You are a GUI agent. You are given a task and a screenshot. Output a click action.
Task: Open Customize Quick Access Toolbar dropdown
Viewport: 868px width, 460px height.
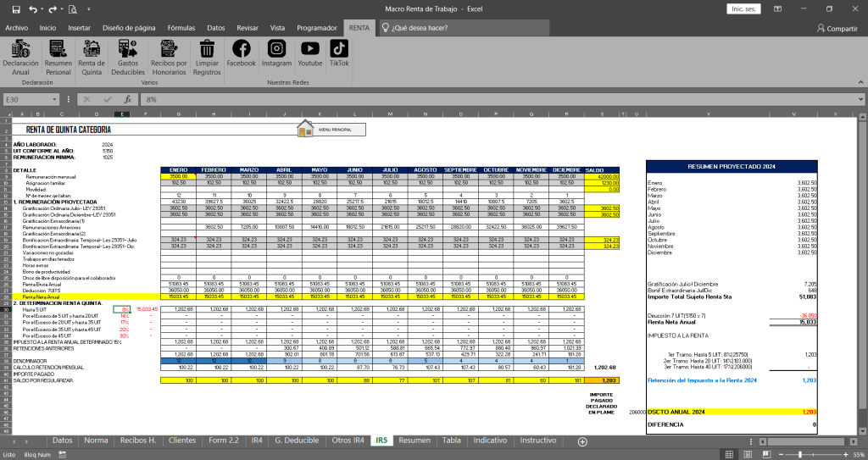pyautogui.click(x=88, y=8)
